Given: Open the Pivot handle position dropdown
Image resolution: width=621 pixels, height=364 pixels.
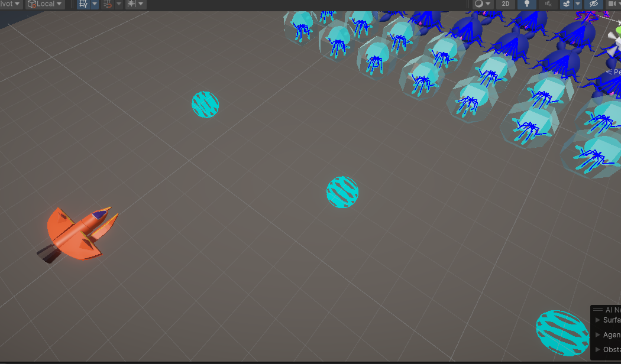Looking at the screenshot, I should [x=11, y=4].
